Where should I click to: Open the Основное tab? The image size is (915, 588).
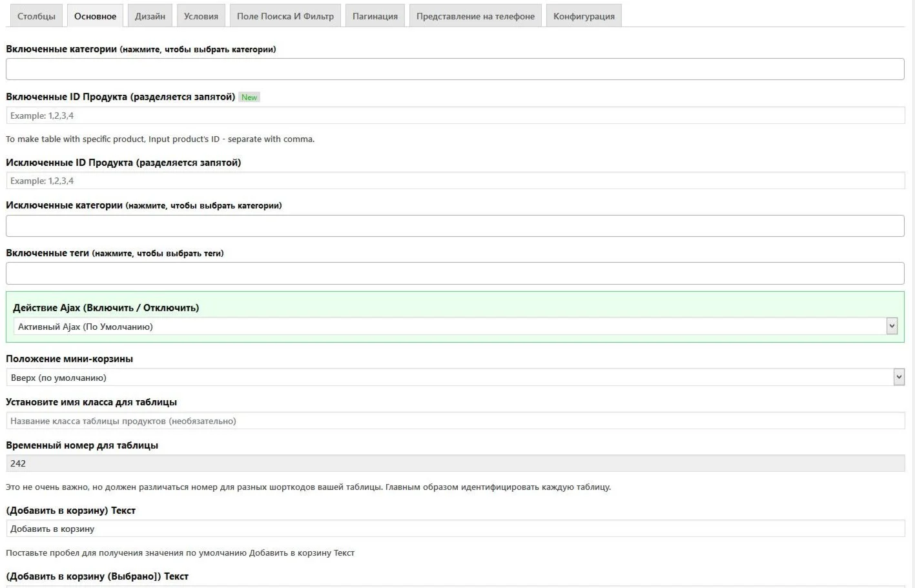click(95, 16)
